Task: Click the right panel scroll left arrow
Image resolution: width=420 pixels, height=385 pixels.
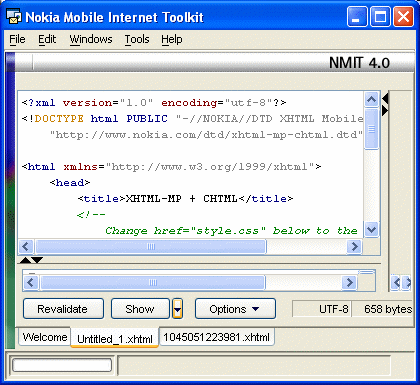Action: (x=396, y=283)
